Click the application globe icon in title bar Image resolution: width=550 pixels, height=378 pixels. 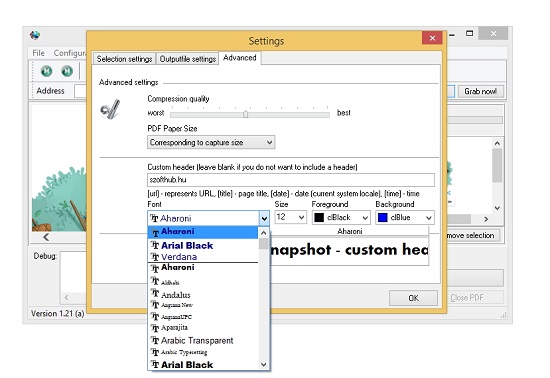point(35,35)
